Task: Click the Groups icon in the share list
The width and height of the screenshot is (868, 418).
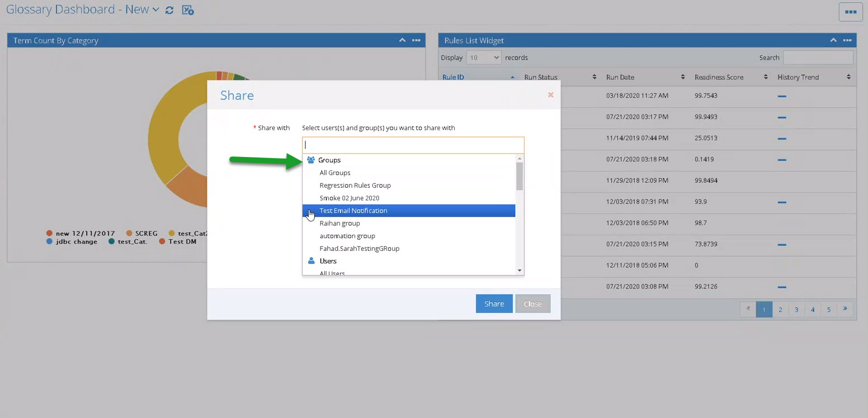Action: (x=311, y=160)
